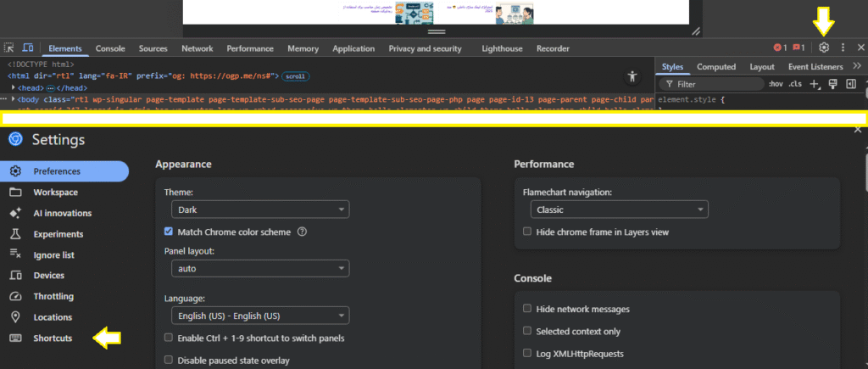Close the Settings pane
This screenshot has height=369, width=868.
pyautogui.click(x=858, y=130)
